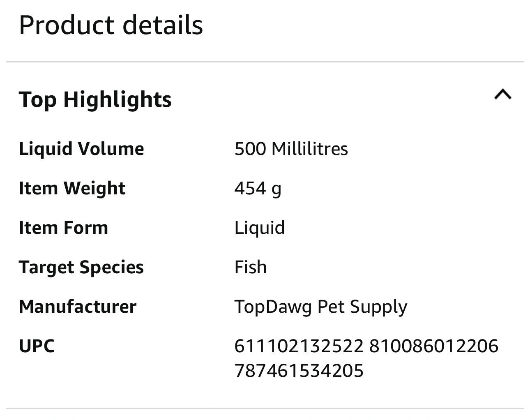Select the Liquid Volume label

tap(81, 149)
